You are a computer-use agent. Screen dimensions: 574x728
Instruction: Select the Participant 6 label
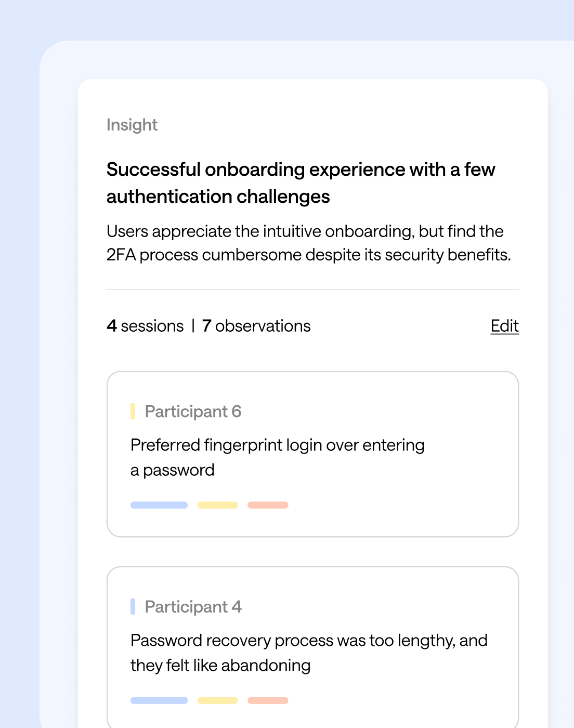click(193, 411)
